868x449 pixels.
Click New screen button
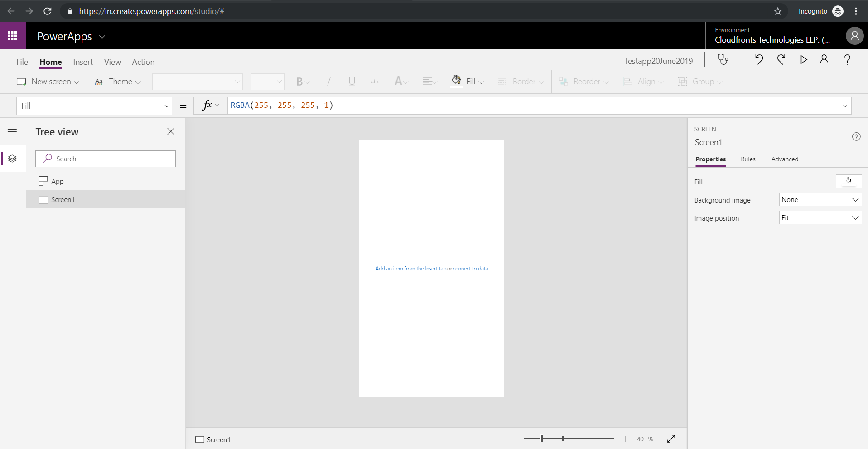[x=48, y=82]
